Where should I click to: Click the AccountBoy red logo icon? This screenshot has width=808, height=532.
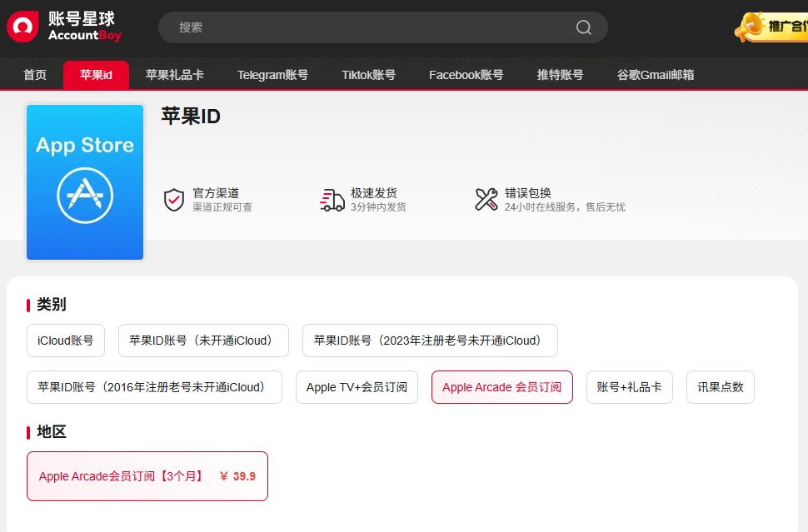(22, 27)
